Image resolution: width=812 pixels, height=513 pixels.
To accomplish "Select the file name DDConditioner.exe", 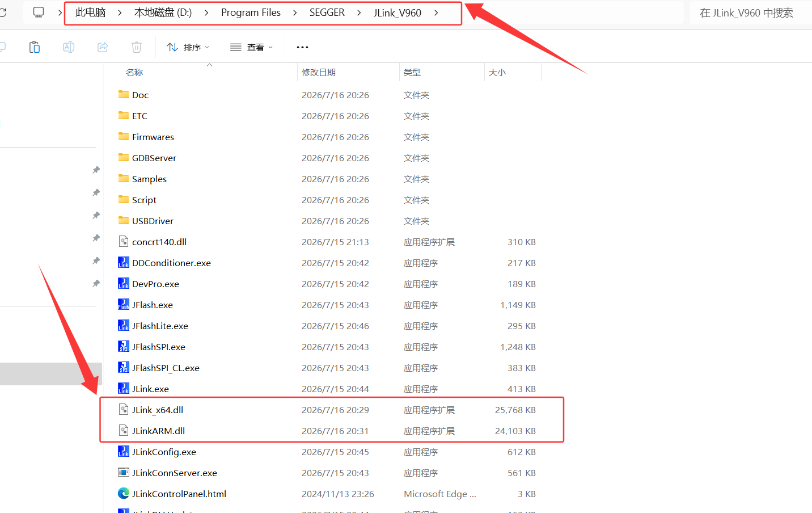I will (x=171, y=263).
